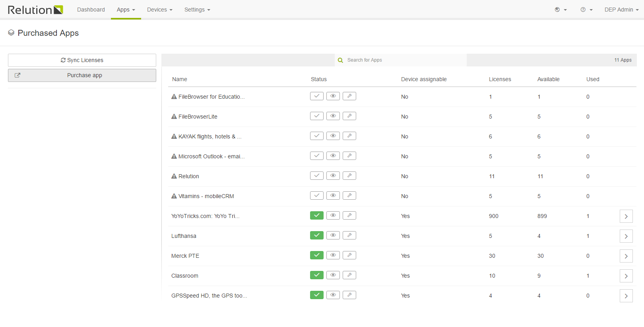The height and width of the screenshot is (327, 644).
Task: Click the checkmark status icon for KAYAK flights
Action: pos(317,136)
